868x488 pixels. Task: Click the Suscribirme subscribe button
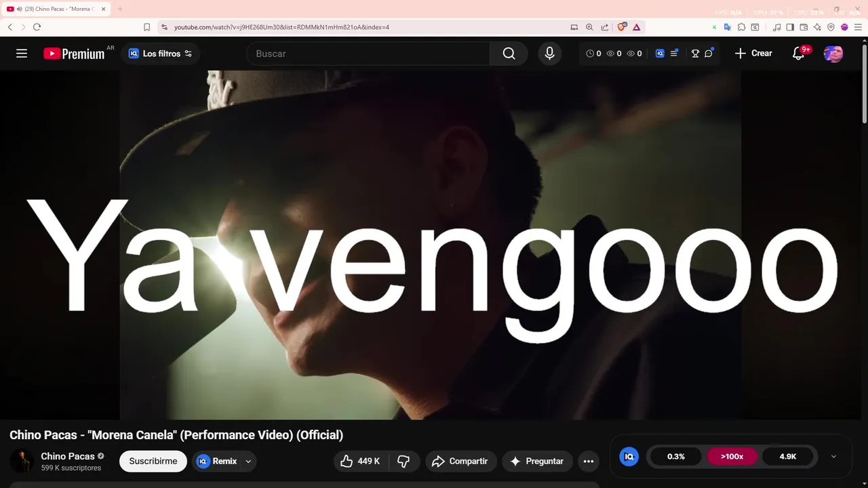[153, 461]
